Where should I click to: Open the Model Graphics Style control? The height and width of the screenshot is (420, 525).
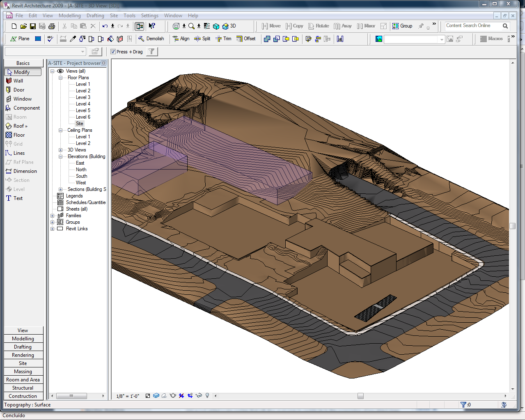[156, 395]
